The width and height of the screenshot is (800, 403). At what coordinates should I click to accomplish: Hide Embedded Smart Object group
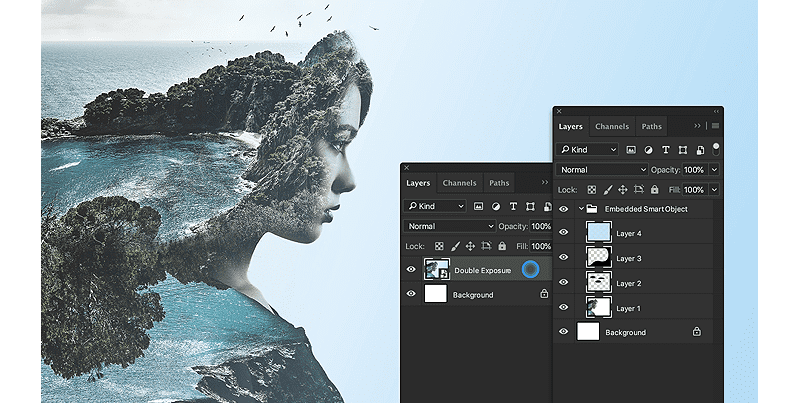(x=563, y=209)
